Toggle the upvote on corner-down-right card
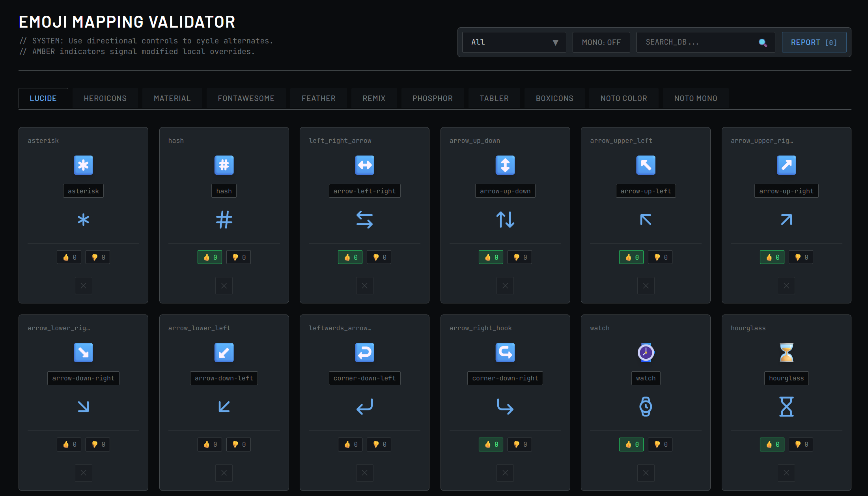Viewport: 868px width, 496px height. 491,444
